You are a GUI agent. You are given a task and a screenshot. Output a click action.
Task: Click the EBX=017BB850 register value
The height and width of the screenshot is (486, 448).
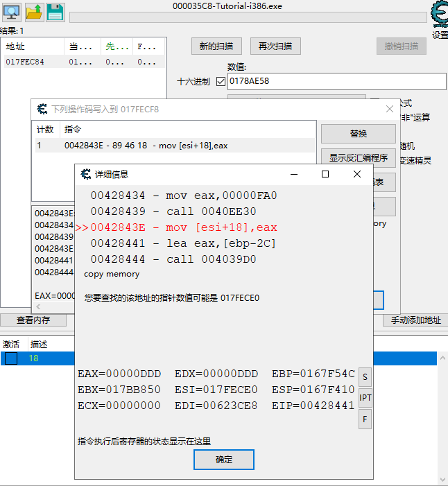pyautogui.click(x=119, y=390)
